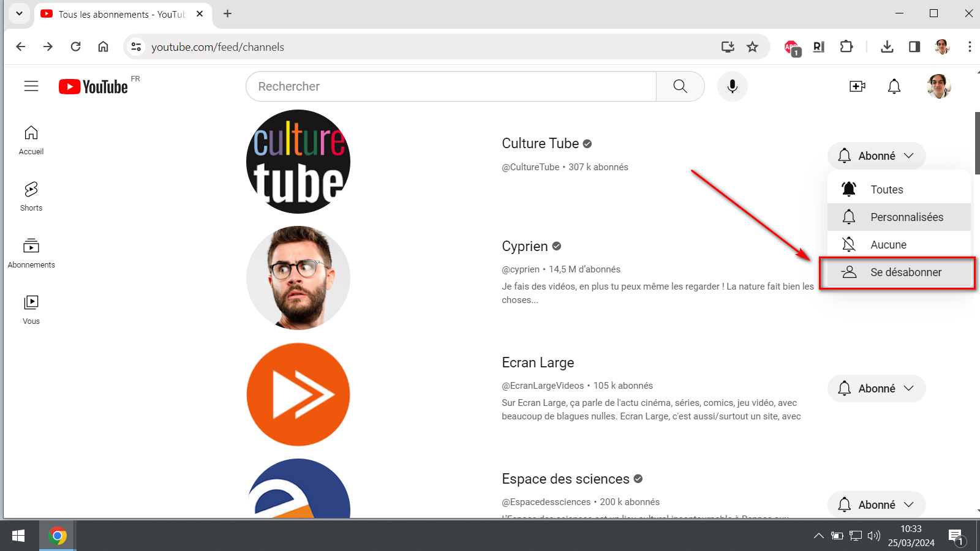The height and width of the screenshot is (551, 980).
Task: Bookmark this page with the star
Action: [x=752, y=47]
